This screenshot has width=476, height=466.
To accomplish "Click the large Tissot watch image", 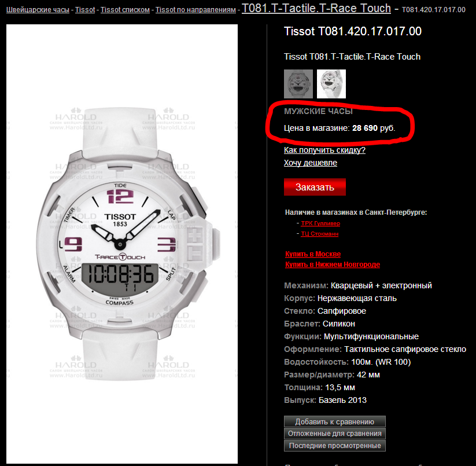I will [122, 244].
